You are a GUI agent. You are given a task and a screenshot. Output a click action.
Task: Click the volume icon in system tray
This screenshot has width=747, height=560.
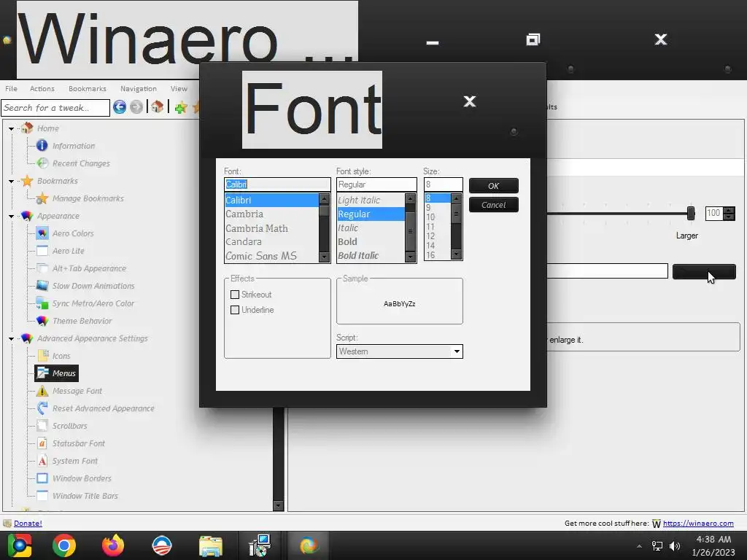(675, 545)
